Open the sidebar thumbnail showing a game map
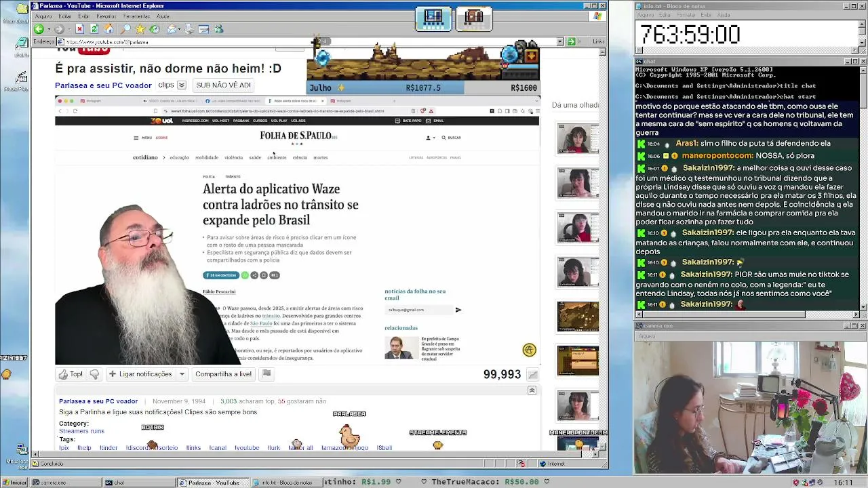This screenshot has height=488, width=868. point(578,316)
